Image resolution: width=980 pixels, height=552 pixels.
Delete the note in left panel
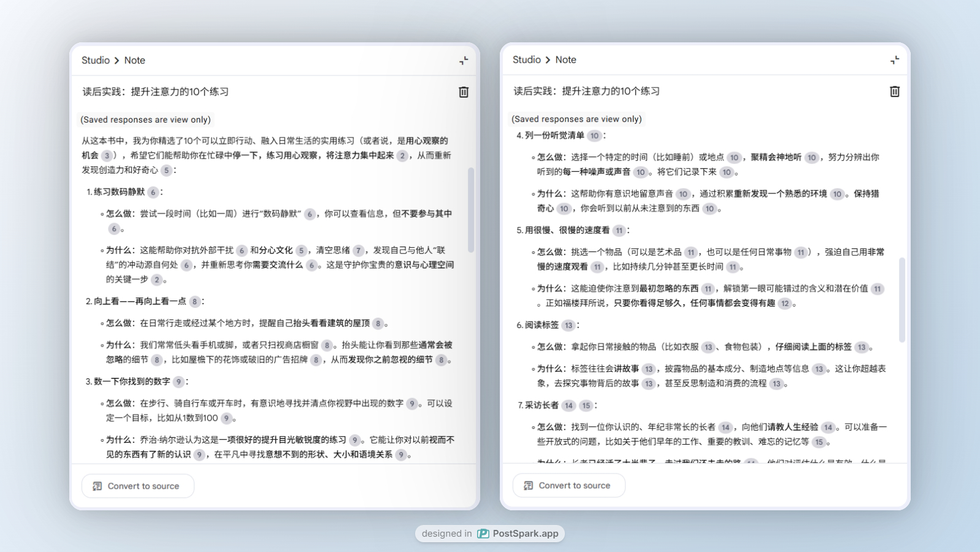[464, 92]
